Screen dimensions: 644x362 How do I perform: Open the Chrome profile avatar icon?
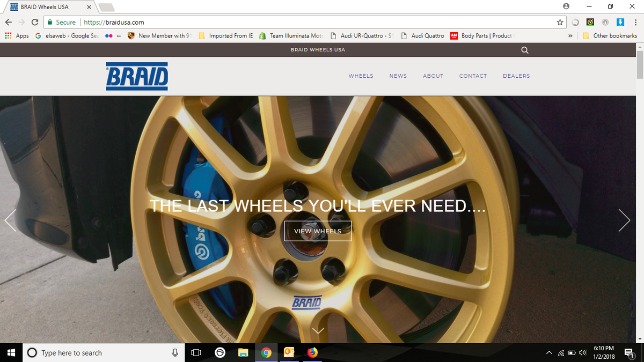[566, 6]
